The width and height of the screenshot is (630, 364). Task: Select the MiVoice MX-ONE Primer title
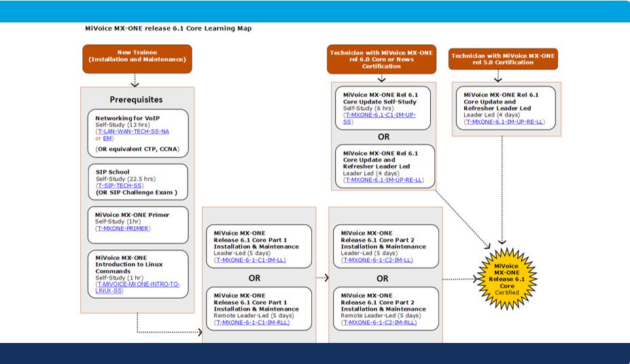pyautogui.click(x=133, y=215)
